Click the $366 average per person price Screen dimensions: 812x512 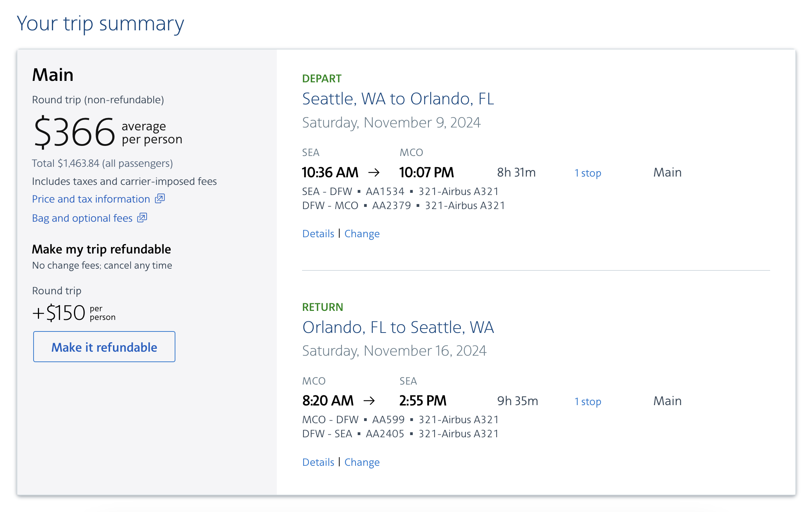click(108, 132)
